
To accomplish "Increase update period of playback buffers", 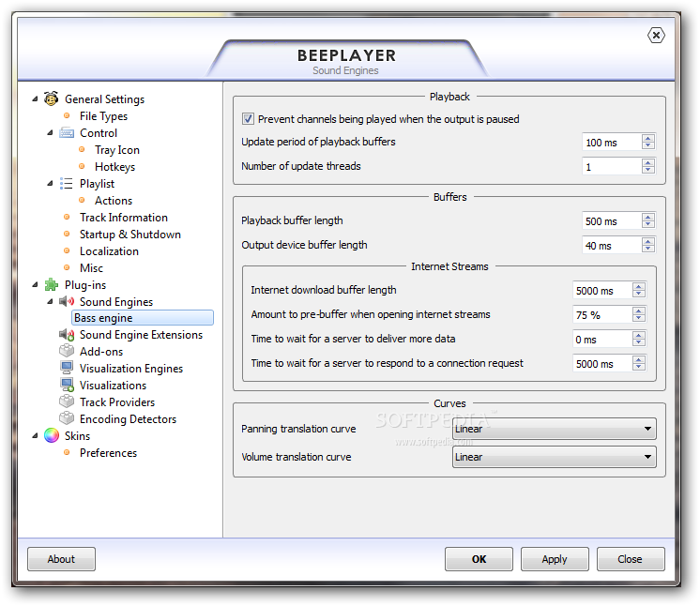I will click(x=648, y=138).
